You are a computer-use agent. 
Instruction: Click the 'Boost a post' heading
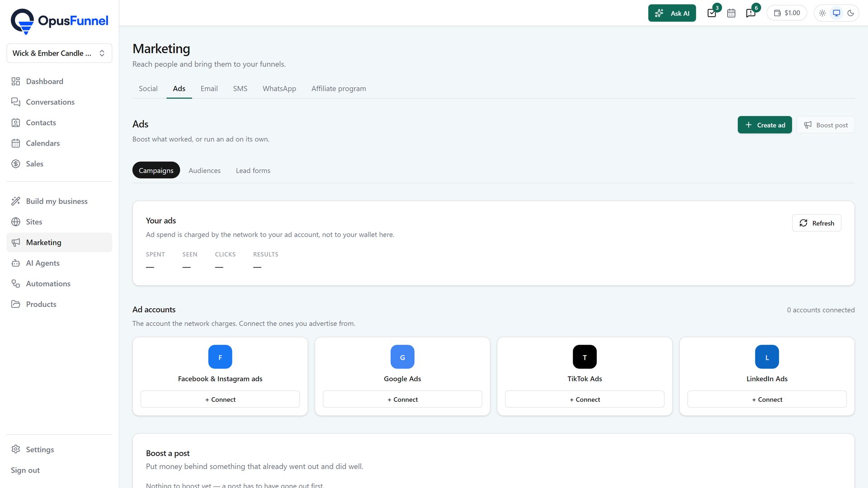point(168,453)
